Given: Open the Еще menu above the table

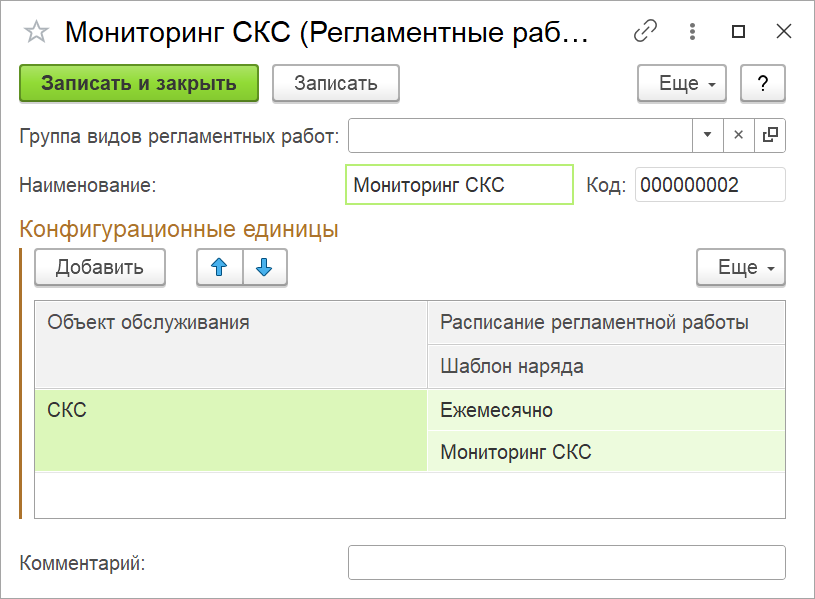Looking at the screenshot, I should click(740, 267).
